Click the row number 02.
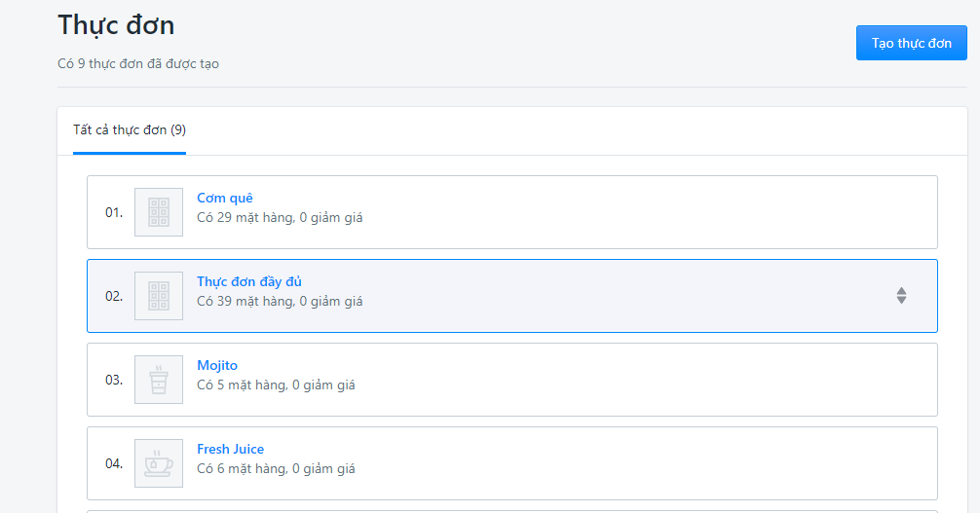The width and height of the screenshot is (980, 513). pyautogui.click(x=114, y=296)
